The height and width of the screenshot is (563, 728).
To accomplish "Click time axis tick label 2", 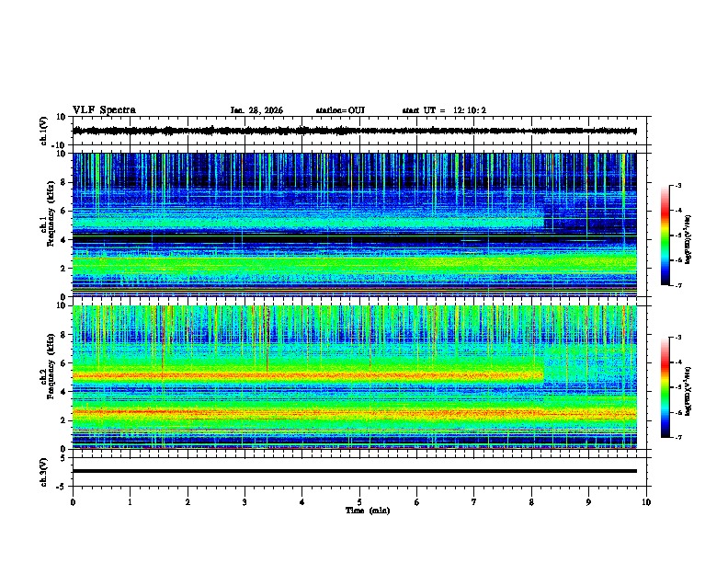I will click(188, 502).
